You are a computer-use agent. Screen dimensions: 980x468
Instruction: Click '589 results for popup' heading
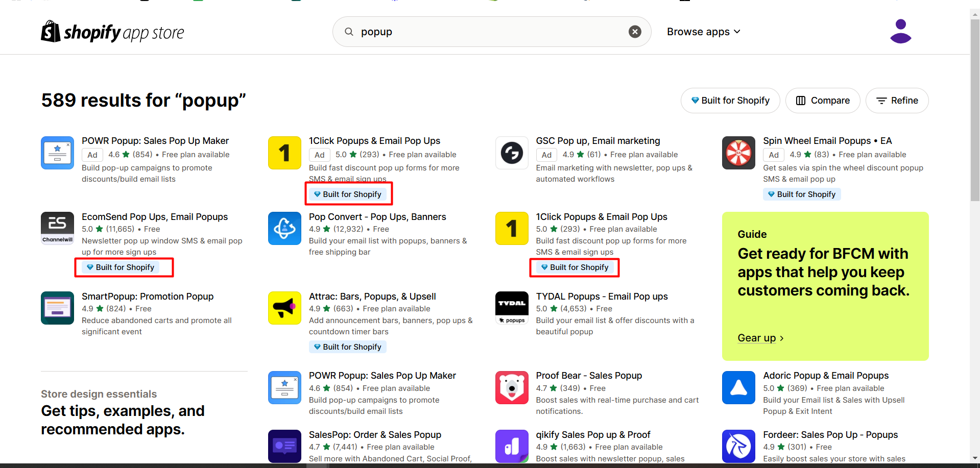(144, 101)
